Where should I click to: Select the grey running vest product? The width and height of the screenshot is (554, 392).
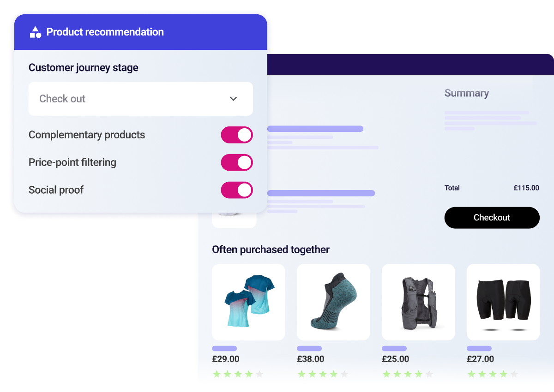418,302
